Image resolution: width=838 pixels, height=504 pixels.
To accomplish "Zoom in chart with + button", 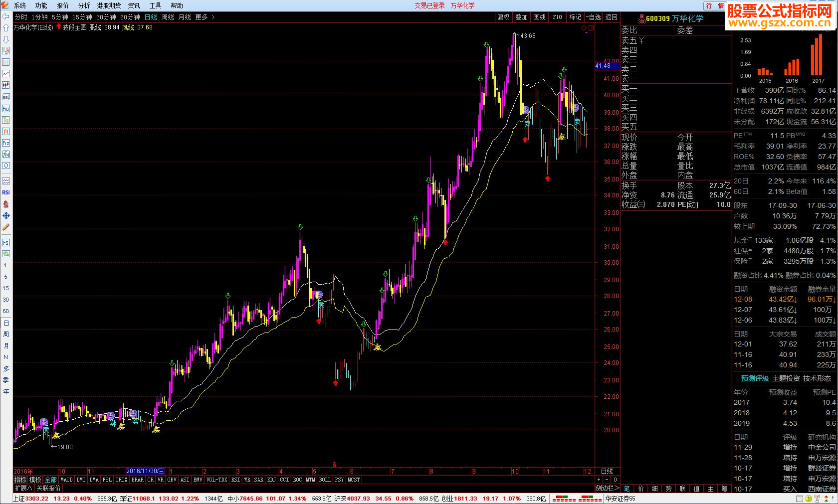I will [x=599, y=480].
